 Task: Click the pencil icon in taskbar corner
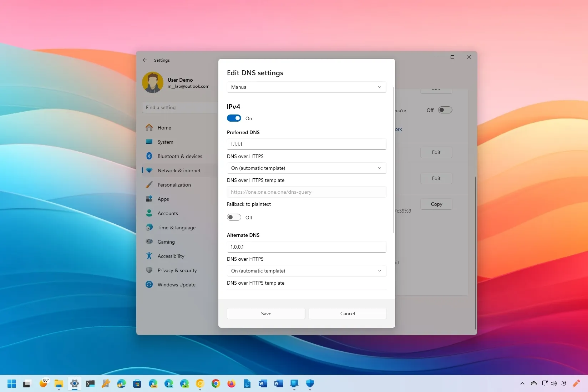[x=576, y=383]
